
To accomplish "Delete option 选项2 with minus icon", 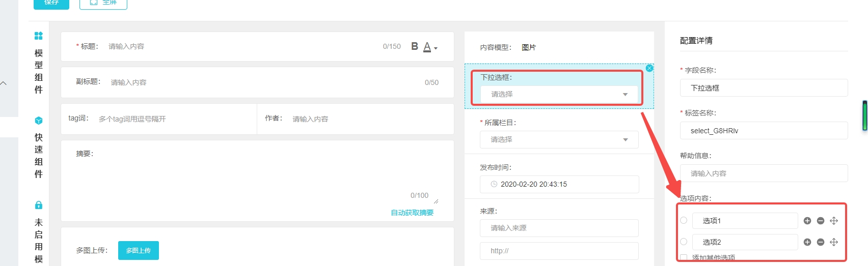I will pos(821,242).
